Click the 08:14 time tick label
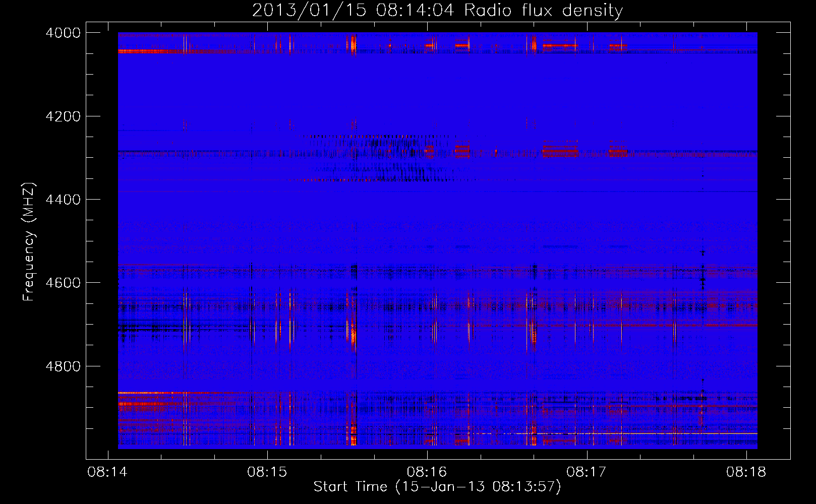The image size is (816, 504). pyautogui.click(x=107, y=472)
